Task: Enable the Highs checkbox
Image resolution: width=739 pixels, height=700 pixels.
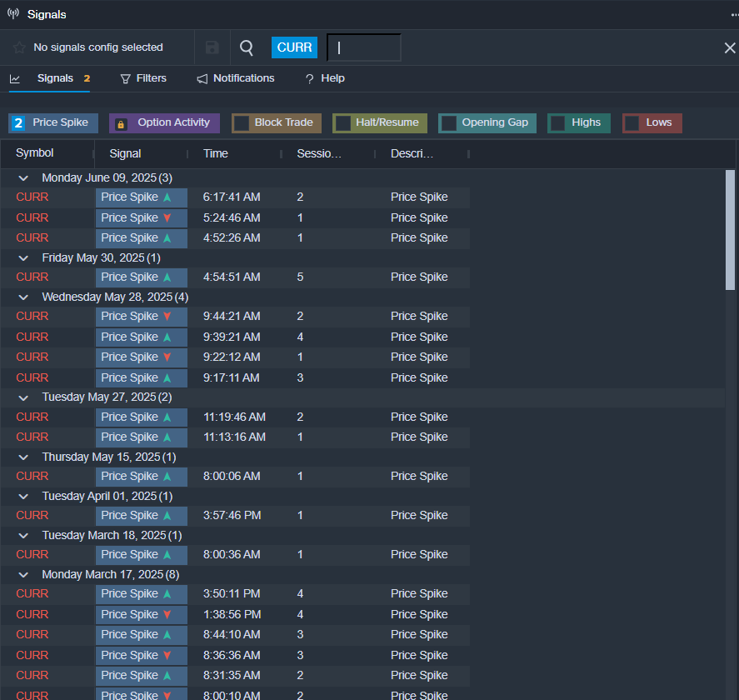Action: pos(558,123)
